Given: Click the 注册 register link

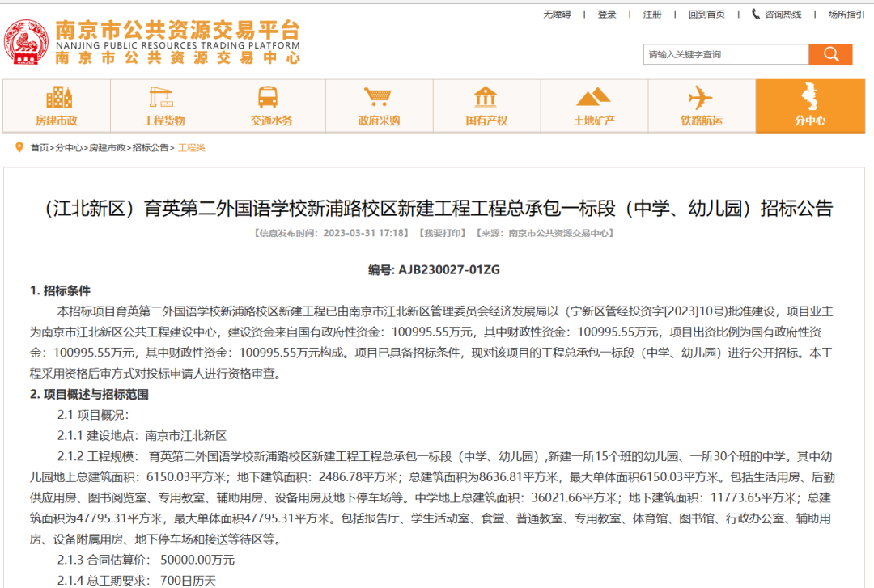Looking at the screenshot, I should point(652,15).
